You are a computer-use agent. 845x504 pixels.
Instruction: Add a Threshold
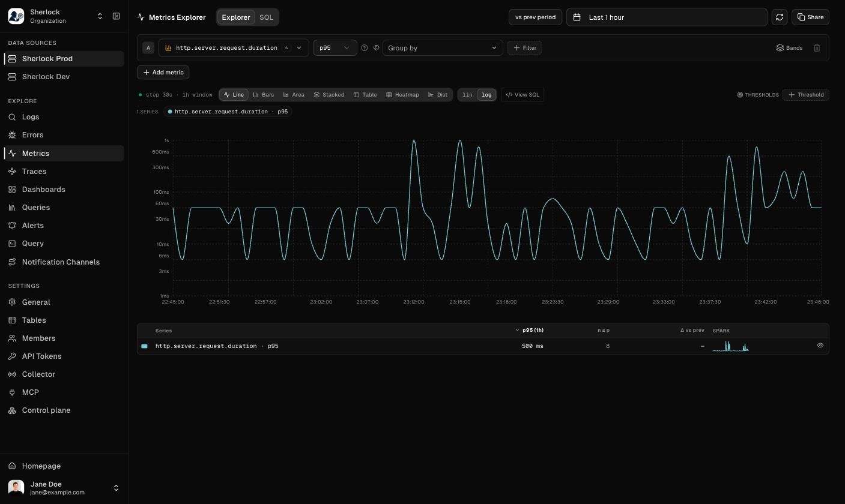806,95
